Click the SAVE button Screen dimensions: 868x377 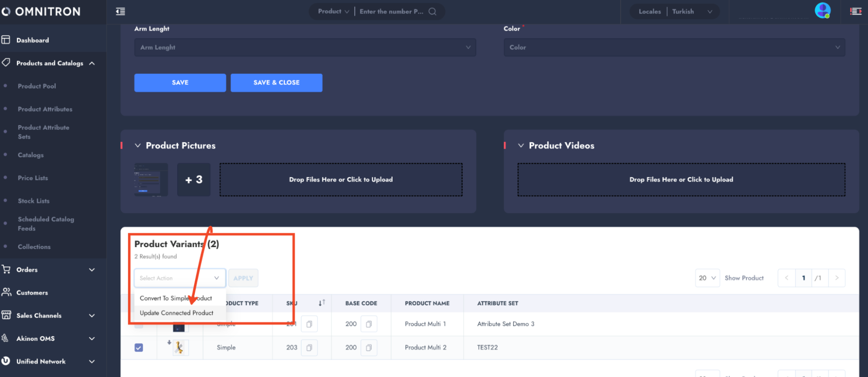[180, 83]
